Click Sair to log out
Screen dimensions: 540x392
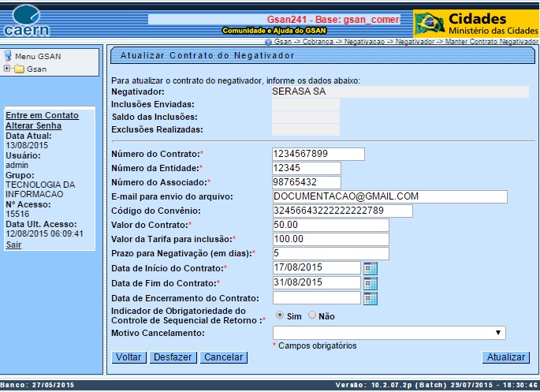tap(13, 245)
